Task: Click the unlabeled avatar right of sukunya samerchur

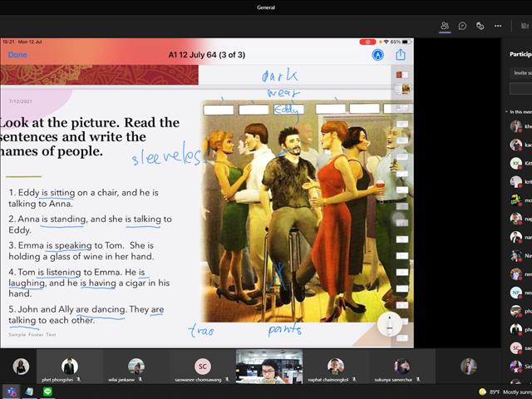Action: (x=469, y=367)
